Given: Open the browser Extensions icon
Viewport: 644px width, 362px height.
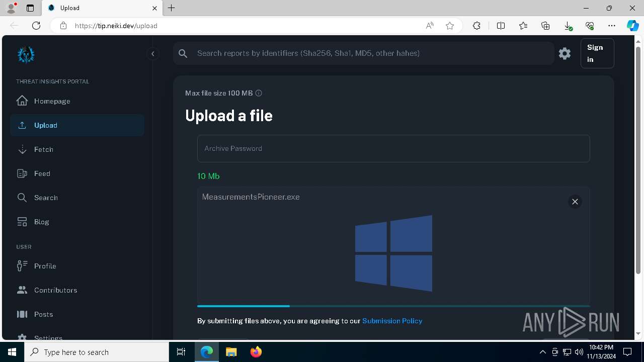Looking at the screenshot, I should point(476,26).
